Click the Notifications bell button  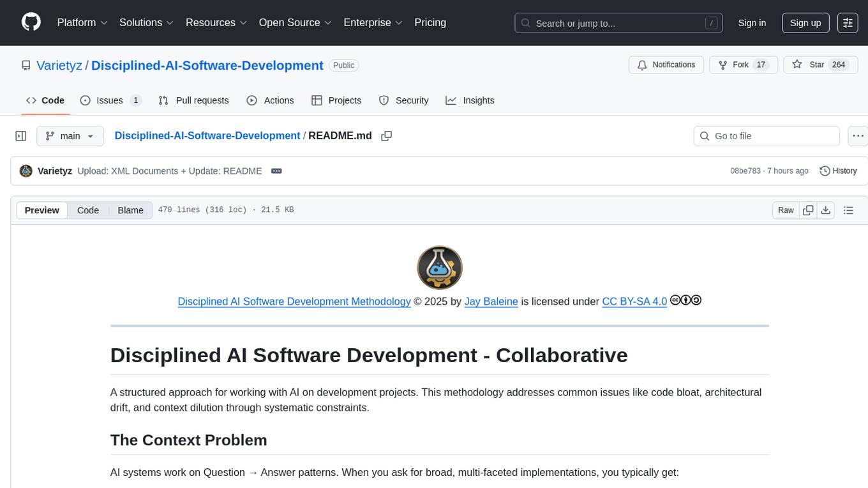point(666,65)
